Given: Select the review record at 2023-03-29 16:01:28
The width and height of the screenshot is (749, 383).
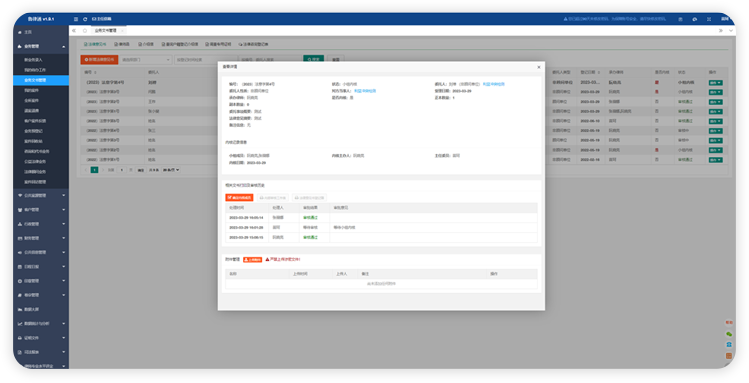Looking at the screenshot, I should [381, 227].
